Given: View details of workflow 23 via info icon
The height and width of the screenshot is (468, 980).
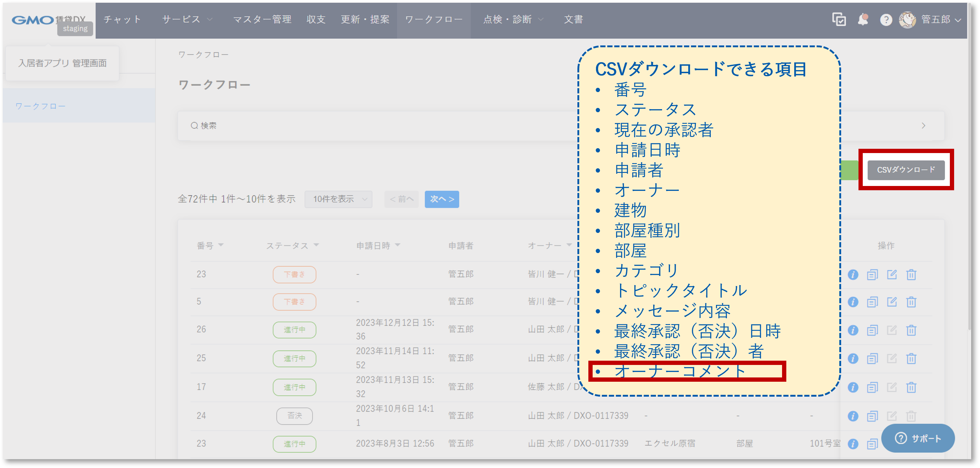Looking at the screenshot, I should click(853, 274).
